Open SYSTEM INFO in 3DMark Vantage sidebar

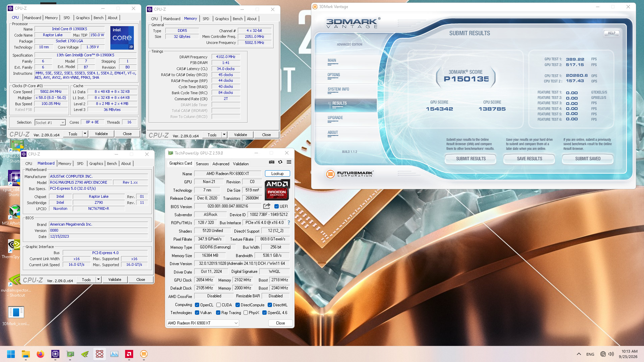coord(338,89)
